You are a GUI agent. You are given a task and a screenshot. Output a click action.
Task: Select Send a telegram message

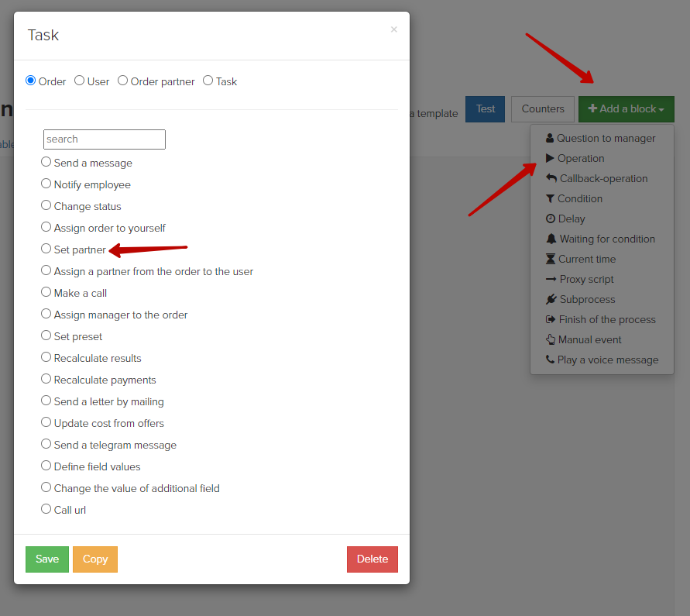click(x=46, y=444)
